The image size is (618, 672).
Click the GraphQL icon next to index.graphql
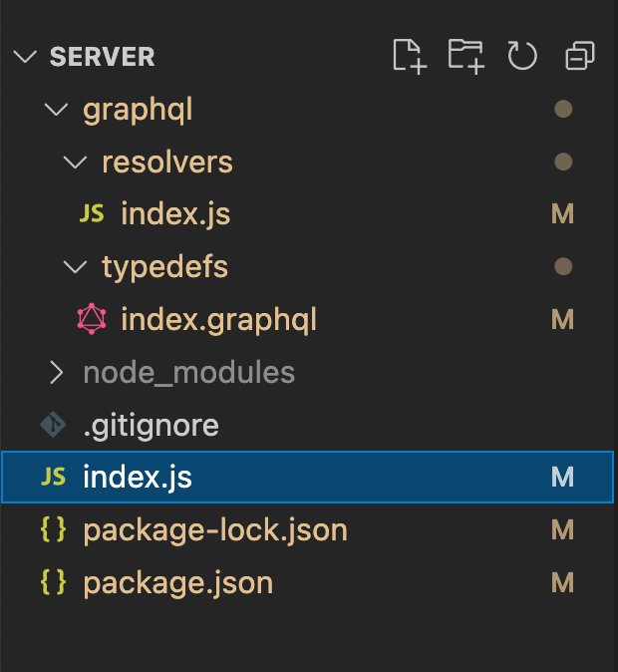coord(92,319)
